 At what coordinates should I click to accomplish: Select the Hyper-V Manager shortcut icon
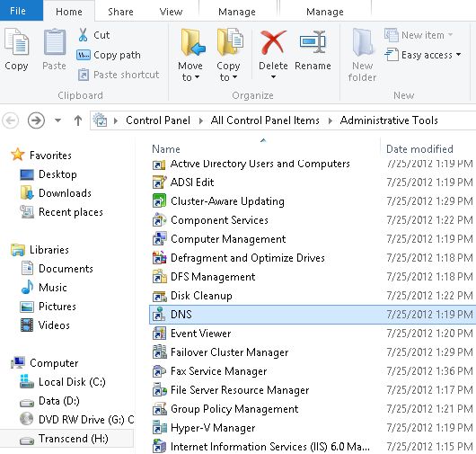click(159, 428)
